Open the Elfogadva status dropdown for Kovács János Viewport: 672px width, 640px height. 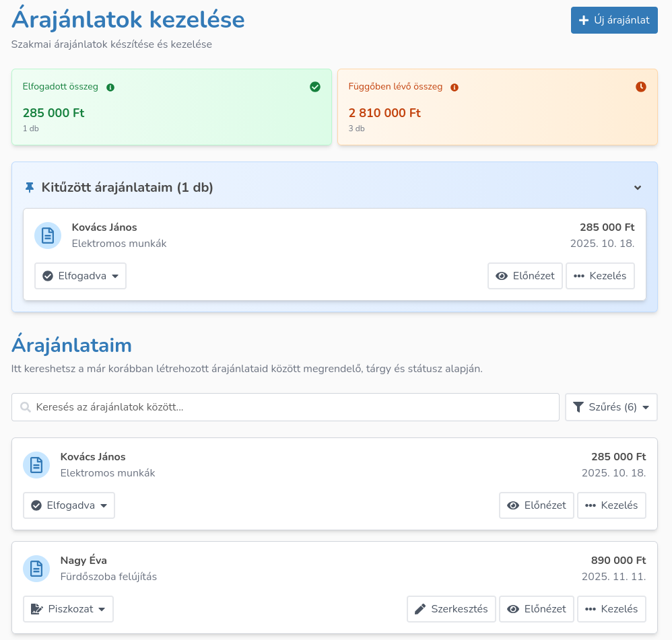[69, 505]
